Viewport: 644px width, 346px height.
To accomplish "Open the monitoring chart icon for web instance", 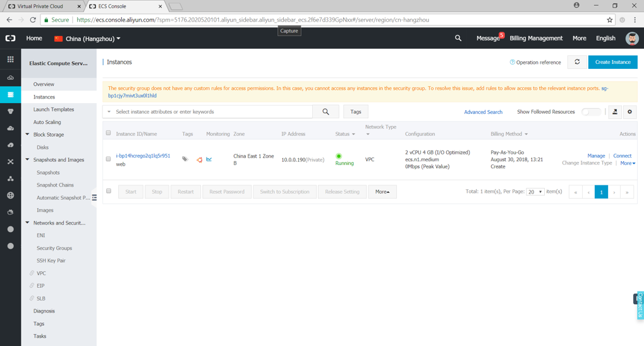I will [x=209, y=159].
